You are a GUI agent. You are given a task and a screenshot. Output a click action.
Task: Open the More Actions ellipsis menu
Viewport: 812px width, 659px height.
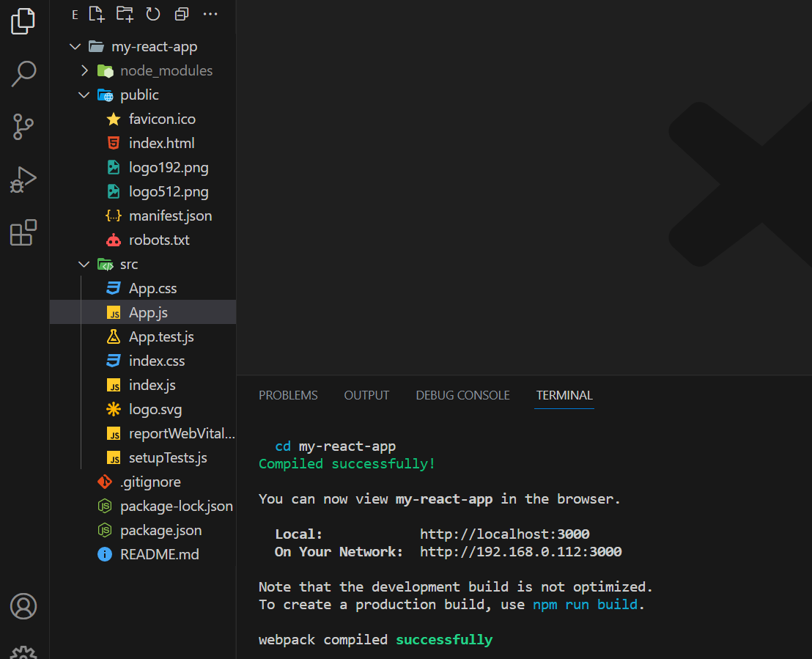pos(210,14)
